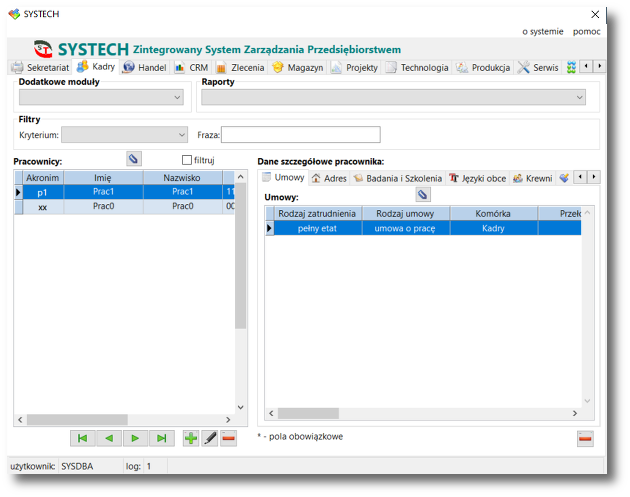
Task: Sort by Akronim column header
Action: point(43,178)
